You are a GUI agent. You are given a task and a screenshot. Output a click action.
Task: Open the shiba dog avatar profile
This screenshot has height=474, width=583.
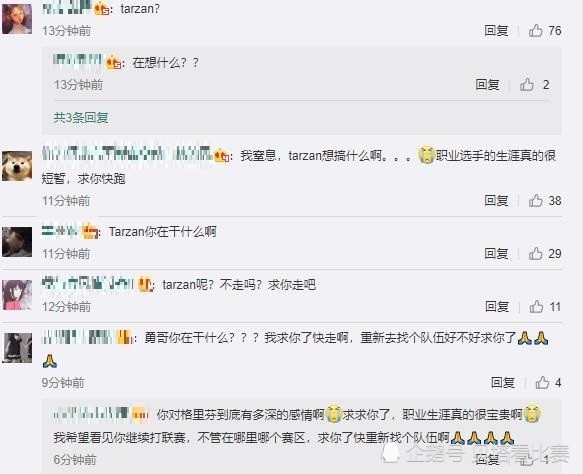pyautogui.click(x=17, y=166)
